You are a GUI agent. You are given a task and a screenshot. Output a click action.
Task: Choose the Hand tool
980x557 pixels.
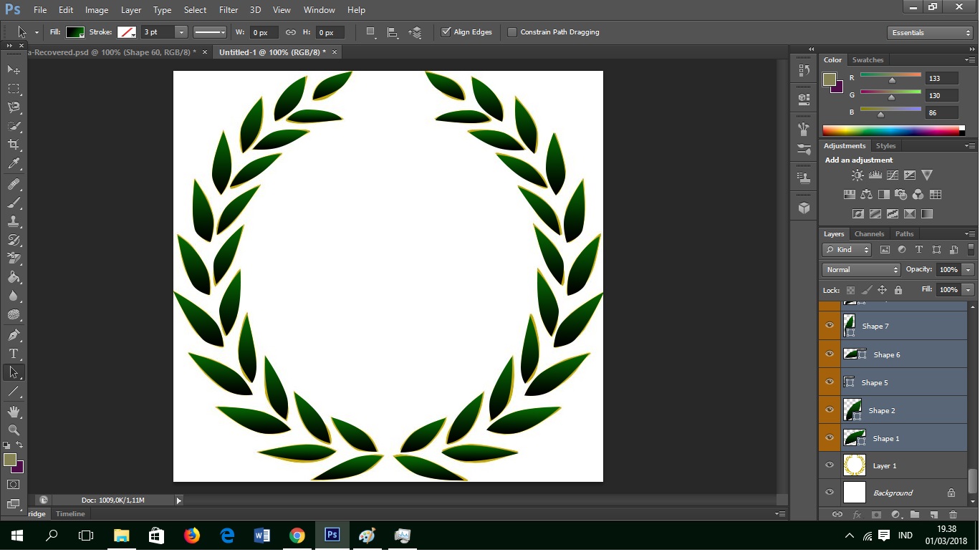pyautogui.click(x=14, y=412)
